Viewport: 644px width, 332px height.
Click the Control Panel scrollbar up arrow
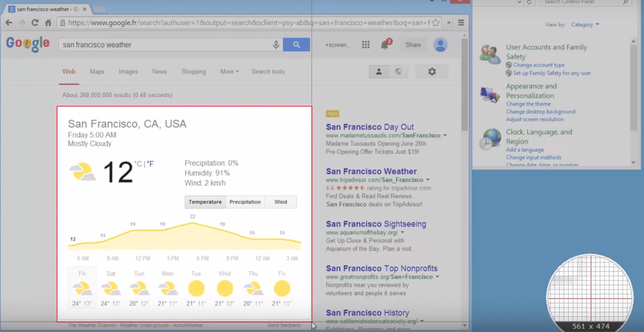click(634, 41)
